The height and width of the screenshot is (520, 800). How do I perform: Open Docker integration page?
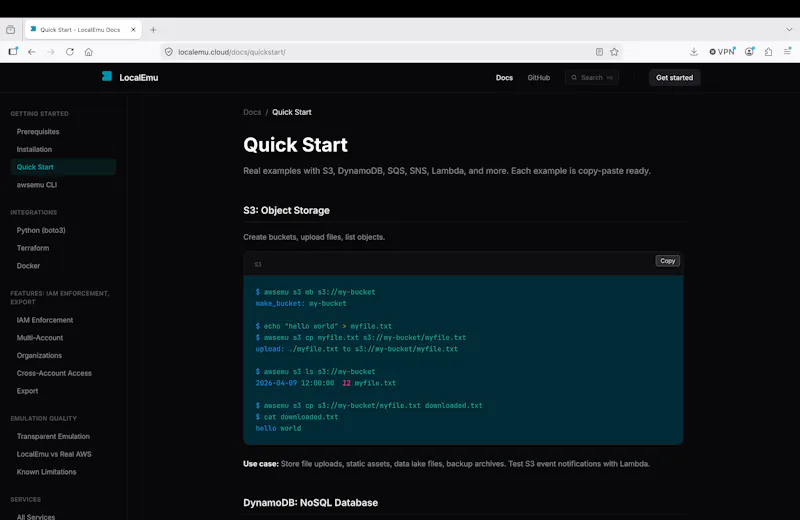(x=28, y=266)
